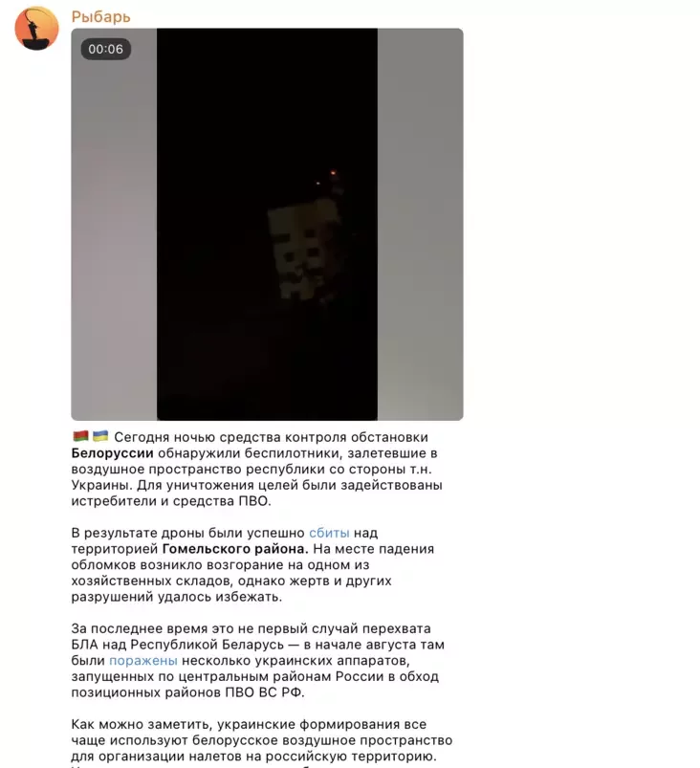Click the 00:06 duration badge
Image resolution: width=700 pixels, height=768 pixels.
point(106,49)
